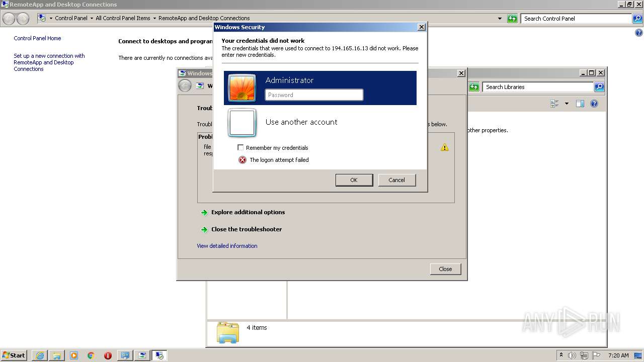This screenshot has width=644, height=362.
Task: Launch Google Chrome from taskbar
Action: tap(91, 355)
